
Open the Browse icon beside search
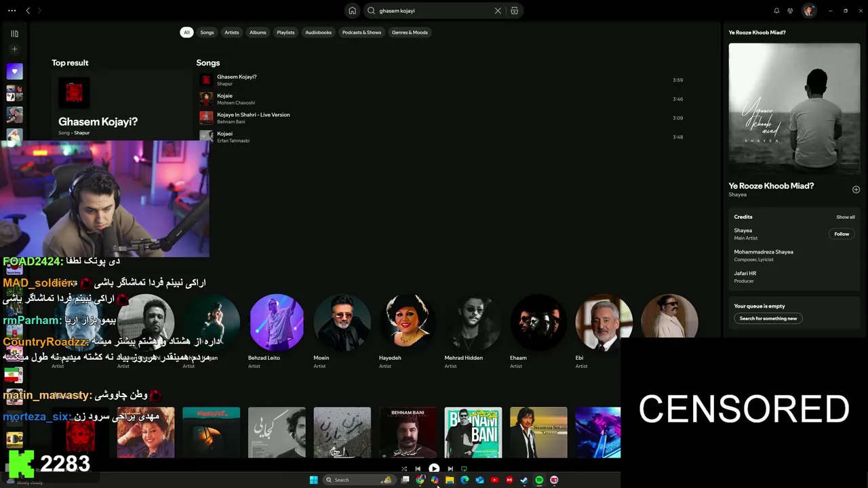[x=515, y=11]
